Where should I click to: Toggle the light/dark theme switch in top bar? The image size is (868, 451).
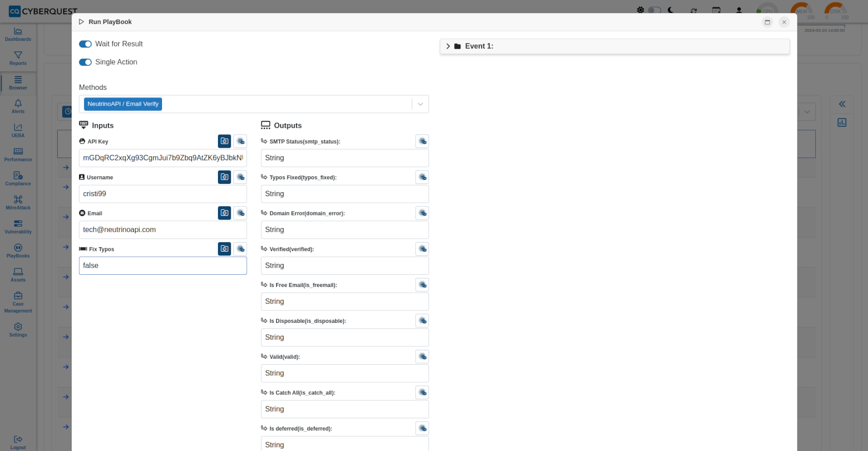coord(655,10)
